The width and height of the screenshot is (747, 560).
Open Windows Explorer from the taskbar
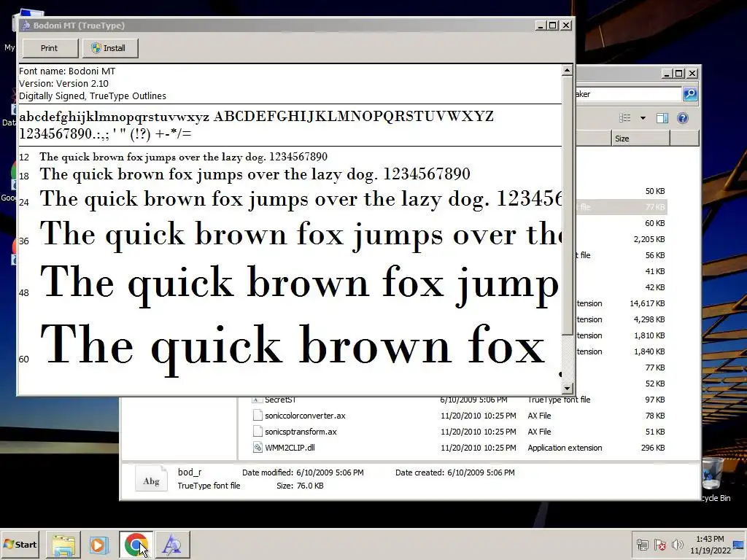pos(63,545)
